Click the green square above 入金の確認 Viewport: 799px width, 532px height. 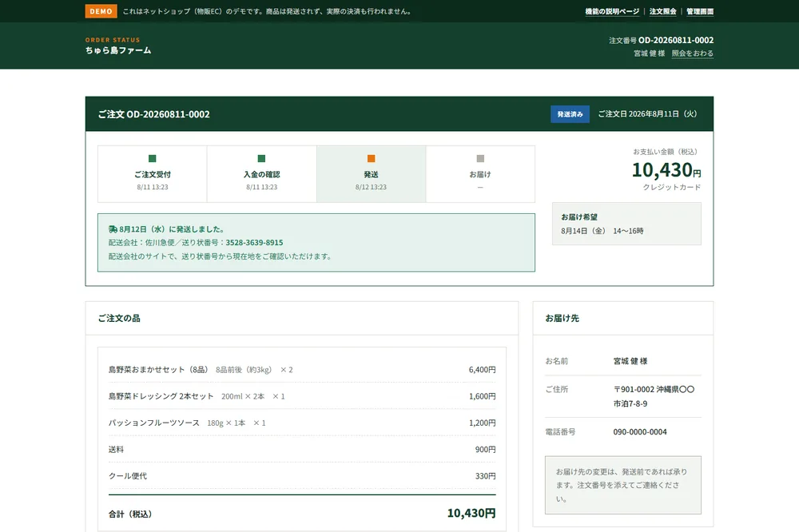(261, 158)
